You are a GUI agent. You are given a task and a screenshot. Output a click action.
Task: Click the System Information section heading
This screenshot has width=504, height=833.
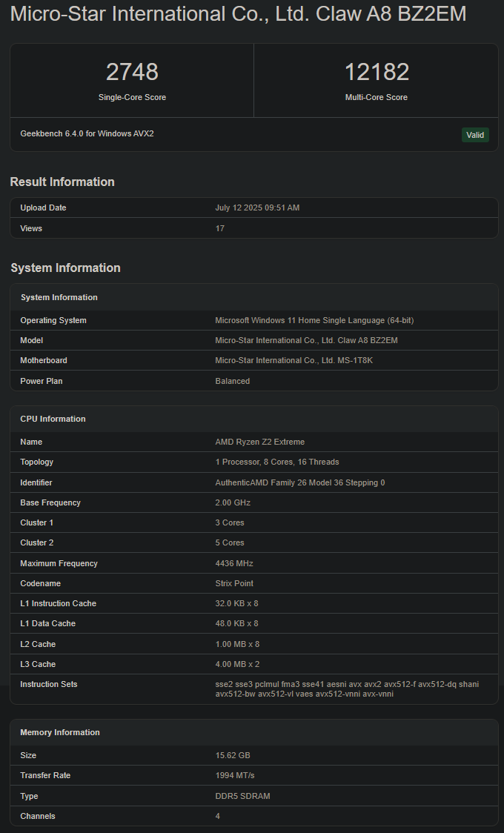pos(65,268)
